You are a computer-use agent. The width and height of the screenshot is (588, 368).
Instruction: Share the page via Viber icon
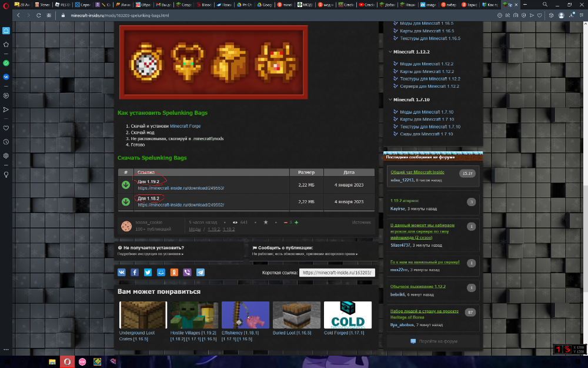(x=187, y=272)
